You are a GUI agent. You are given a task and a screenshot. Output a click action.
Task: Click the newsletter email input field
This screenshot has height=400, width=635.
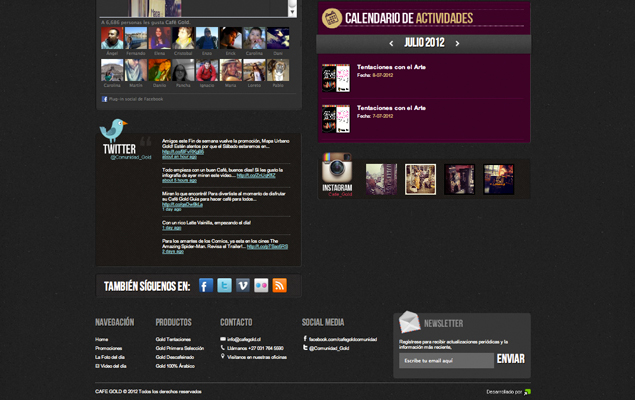coord(445,360)
